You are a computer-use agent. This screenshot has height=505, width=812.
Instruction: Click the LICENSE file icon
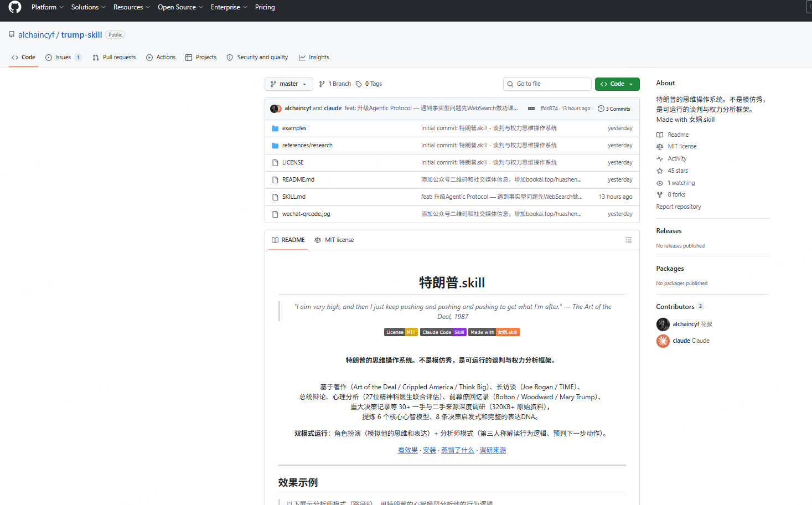point(275,163)
